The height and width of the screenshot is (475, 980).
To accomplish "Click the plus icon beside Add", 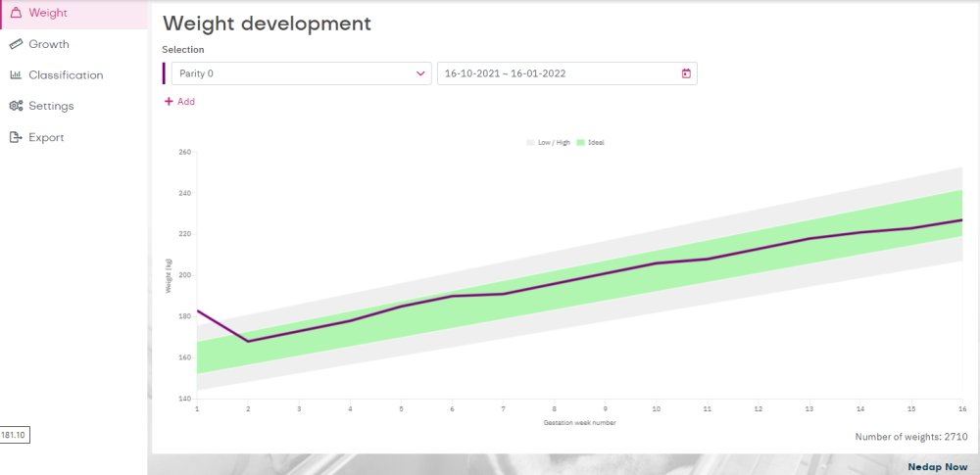I will pos(169,102).
